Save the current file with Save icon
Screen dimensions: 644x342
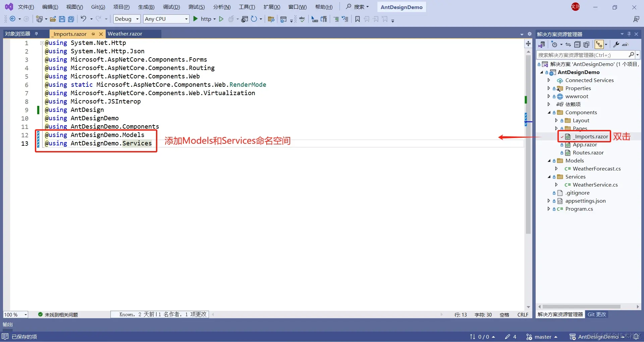click(62, 19)
